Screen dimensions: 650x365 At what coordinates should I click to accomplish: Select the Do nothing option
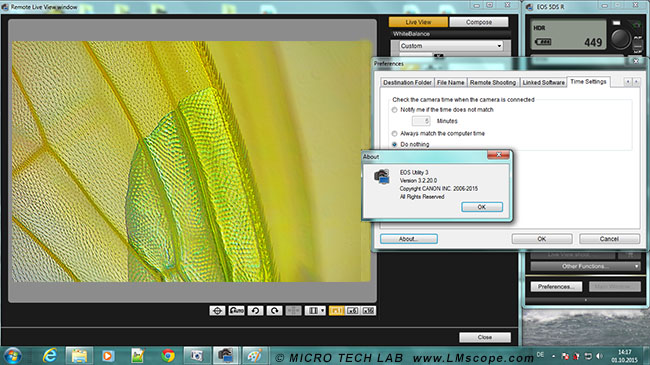[x=395, y=144]
